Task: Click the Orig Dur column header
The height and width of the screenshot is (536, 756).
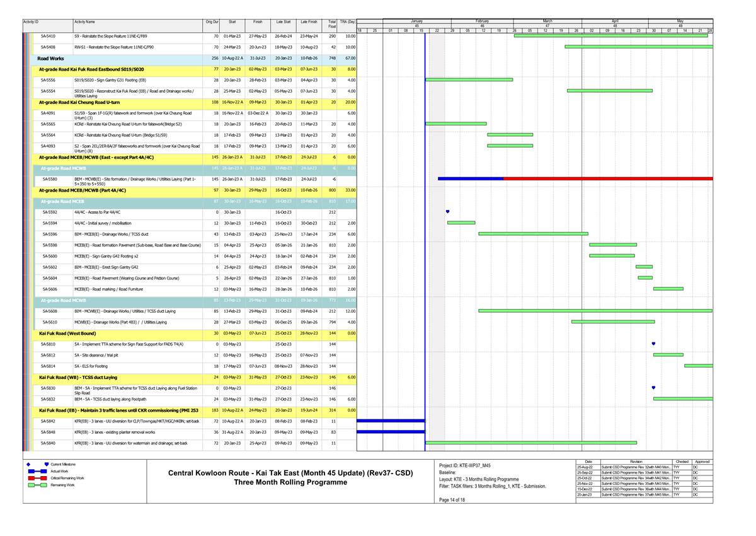Action: (212, 22)
